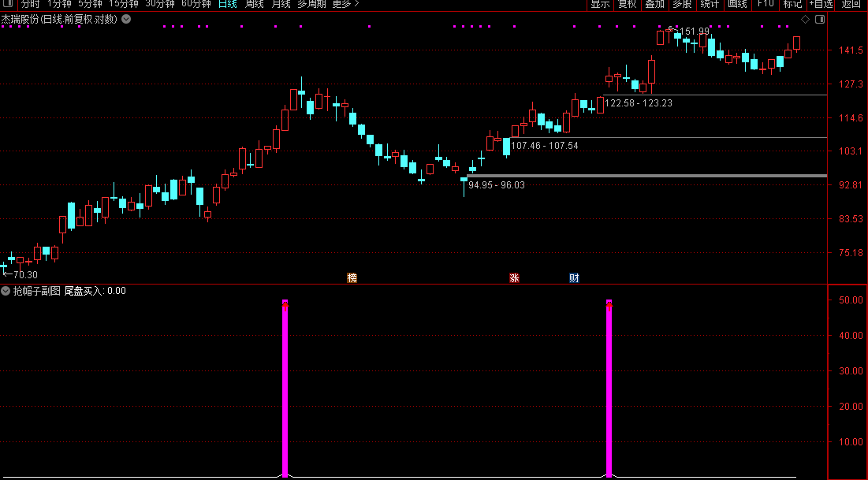Click the diamond icon at chart top-right
Viewport: 868px width, 480px height.
(x=806, y=20)
